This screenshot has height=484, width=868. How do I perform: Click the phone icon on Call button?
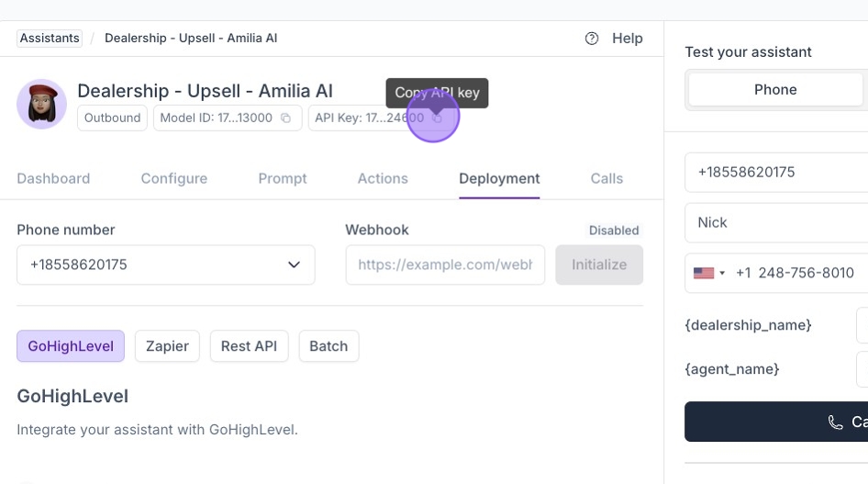(x=835, y=422)
